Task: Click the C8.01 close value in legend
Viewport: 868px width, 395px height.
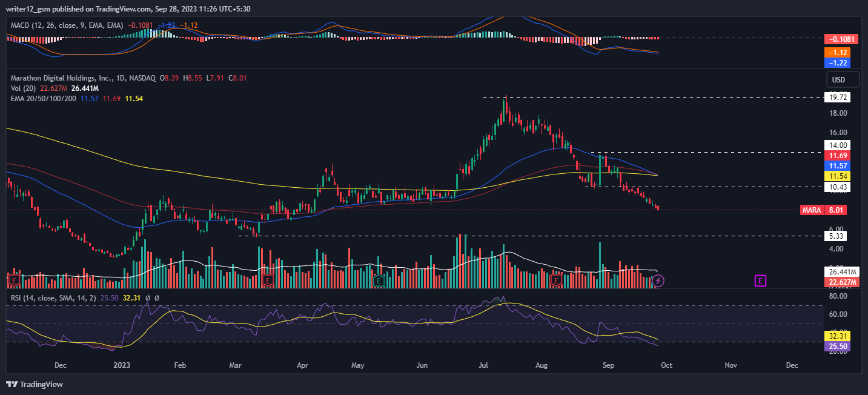Action: [x=237, y=78]
